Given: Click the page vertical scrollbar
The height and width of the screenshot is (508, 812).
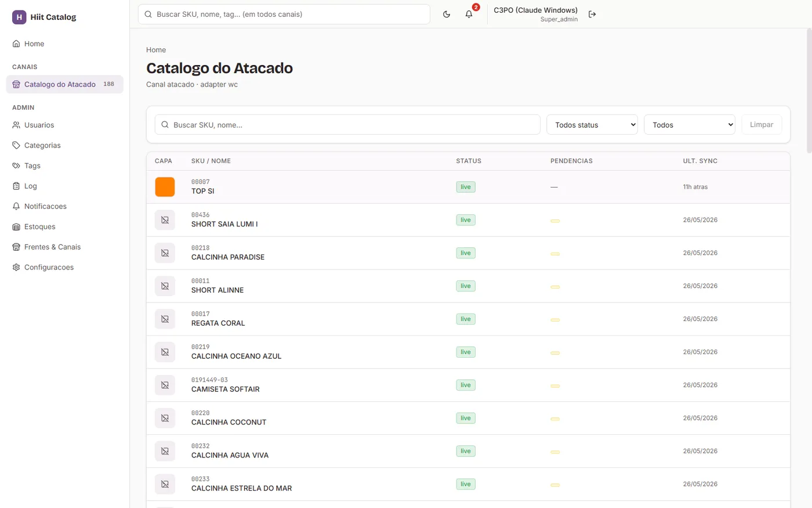Looking at the screenshot, I should click(x=809, y=90).
